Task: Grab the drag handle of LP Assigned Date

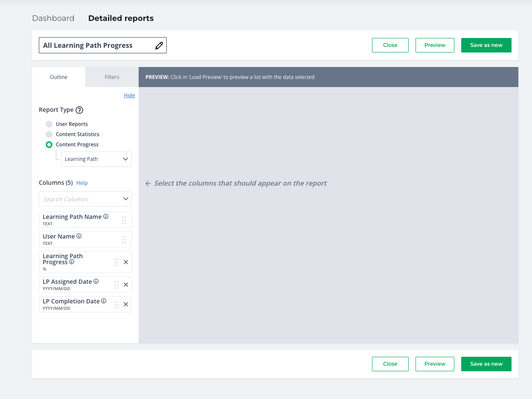Action: pyautogui.click(x=116, y=285)
